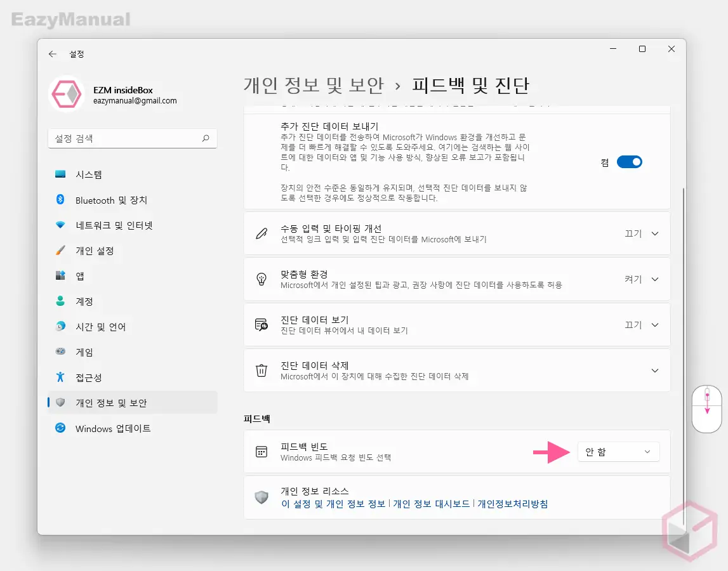Viewport: 728px width, 571px height.
Task: Click the back arrow in the title bar
Action: [53, 54]
